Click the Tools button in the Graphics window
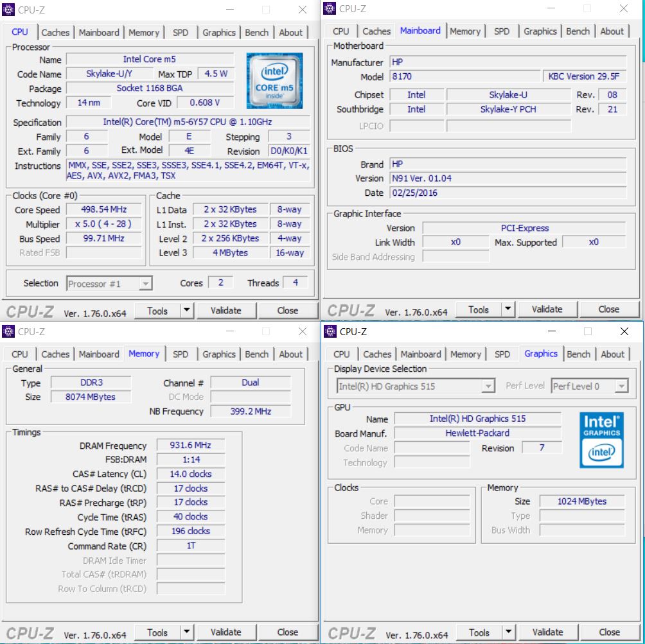 point(479,632)
